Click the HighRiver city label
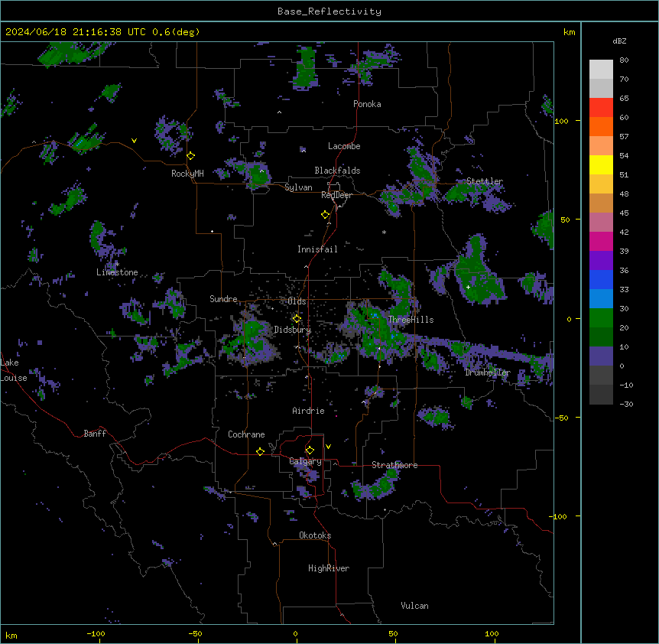The image size is (659, 644). coord(329,568)
